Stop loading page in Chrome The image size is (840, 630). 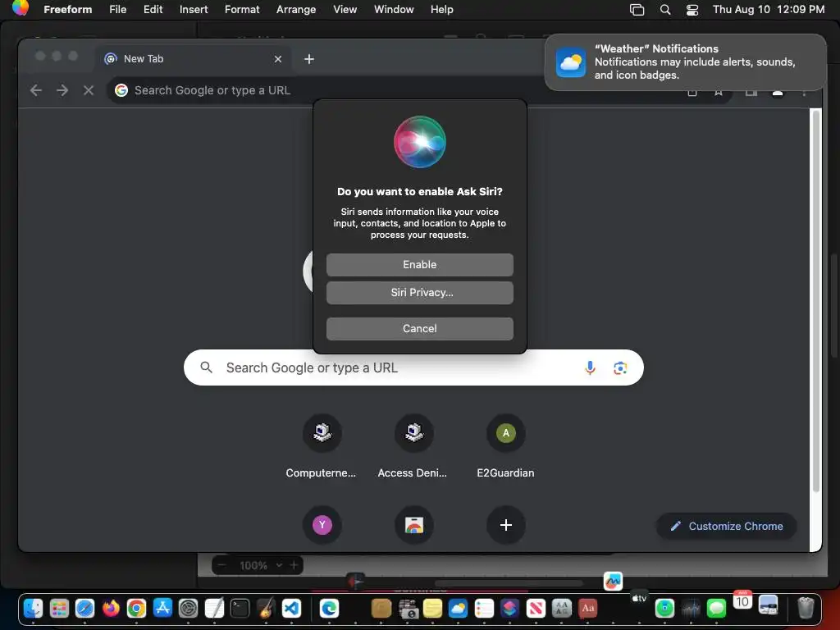point(89,90)
